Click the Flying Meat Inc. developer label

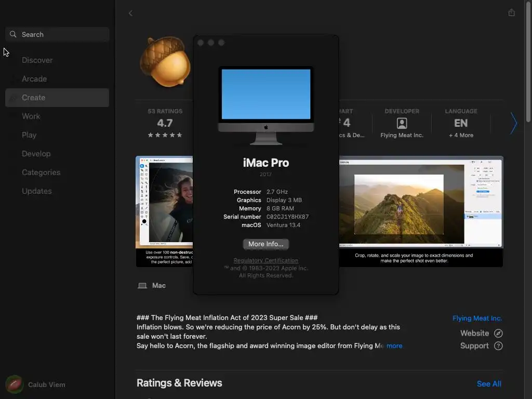click(402, 135)
